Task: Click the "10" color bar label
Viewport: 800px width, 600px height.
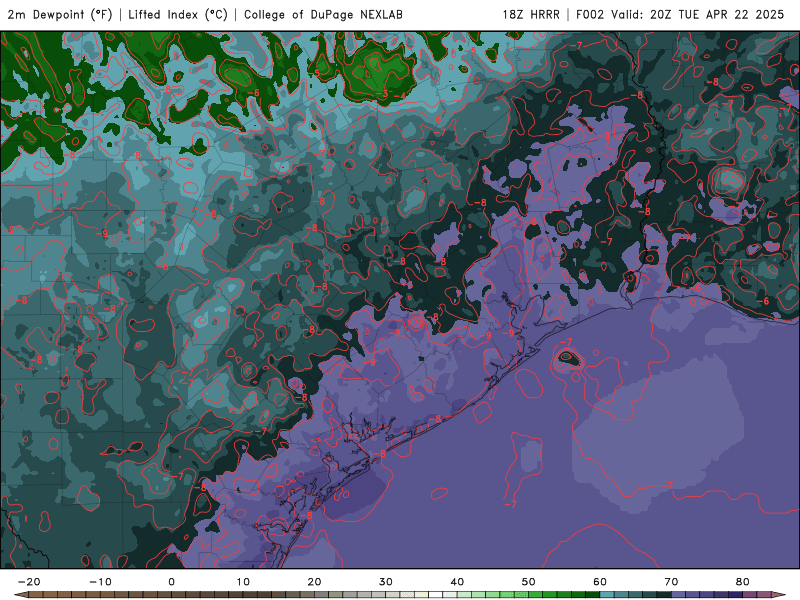Action: 243,582
